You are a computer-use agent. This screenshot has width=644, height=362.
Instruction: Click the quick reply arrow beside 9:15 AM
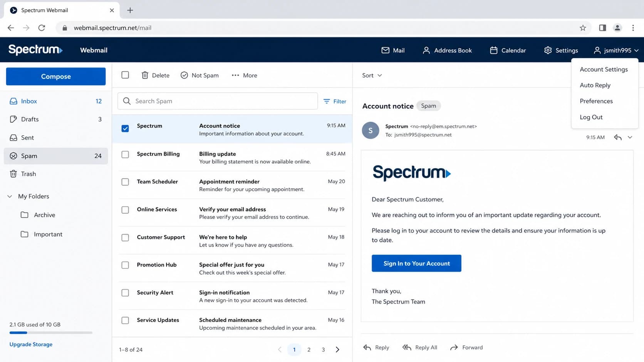[x=618, y=137]
